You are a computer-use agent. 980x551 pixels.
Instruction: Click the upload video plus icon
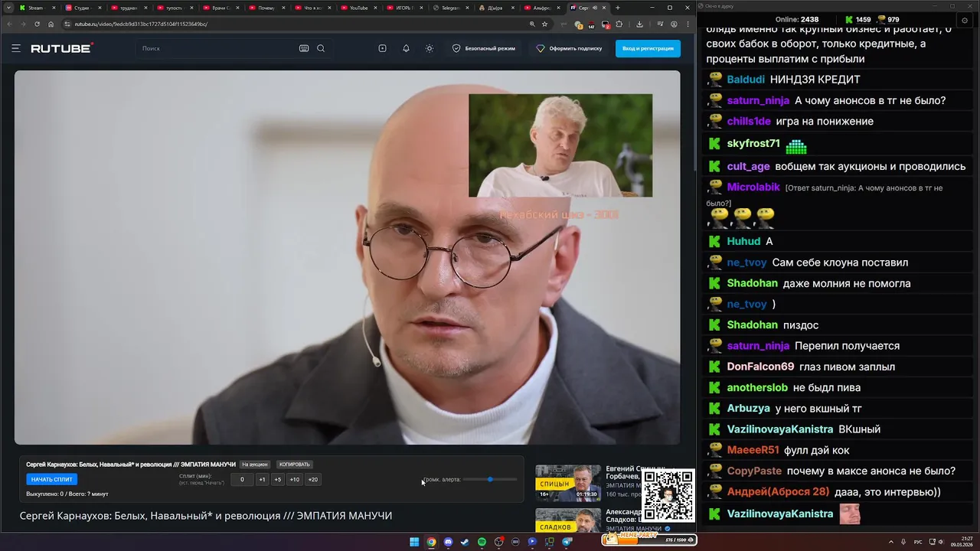[382, 48]
